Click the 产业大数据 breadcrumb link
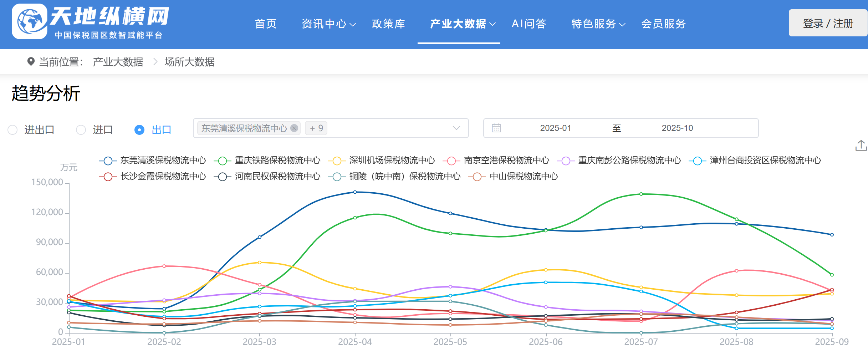Viewport: 868px width, 361px height. pos(118,62)
